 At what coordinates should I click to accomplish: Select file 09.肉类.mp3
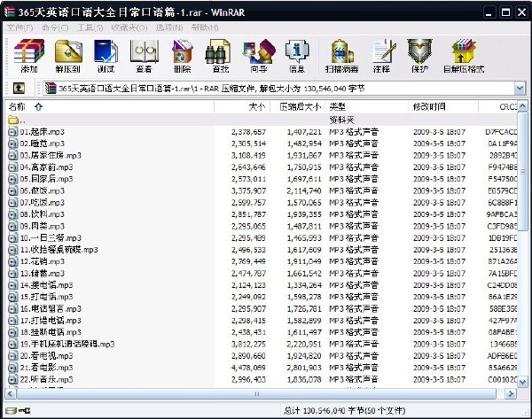pos(43,226)
